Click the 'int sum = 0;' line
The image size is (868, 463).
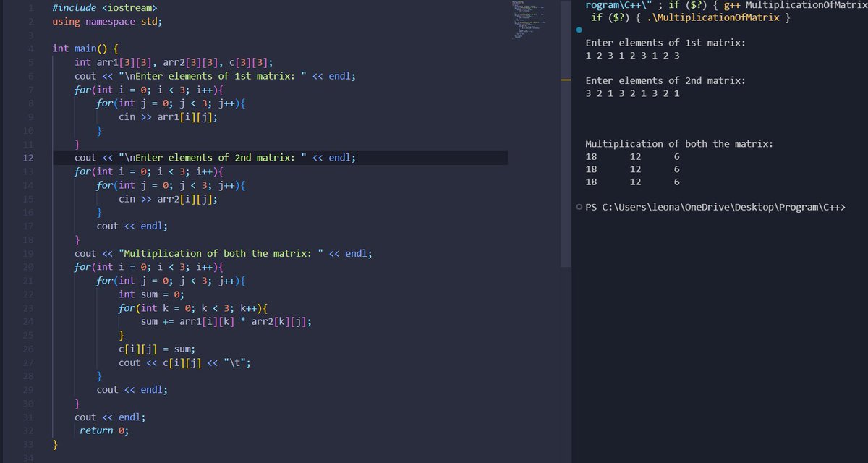coord(152,294)
